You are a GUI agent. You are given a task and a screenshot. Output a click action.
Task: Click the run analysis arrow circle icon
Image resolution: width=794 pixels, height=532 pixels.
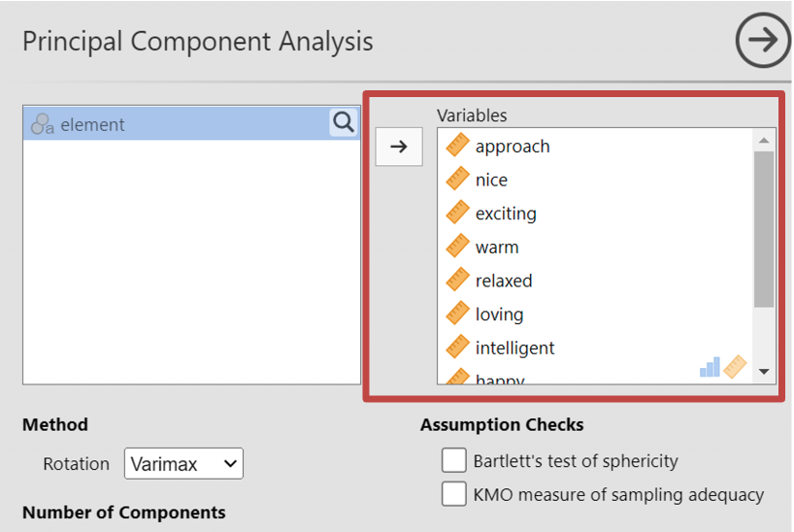(x=763, y=41)
